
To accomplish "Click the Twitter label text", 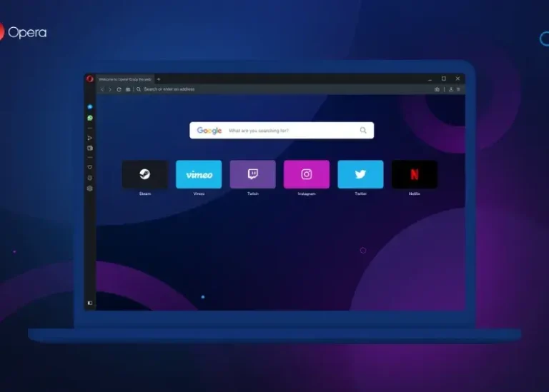I will click(360, 194).
